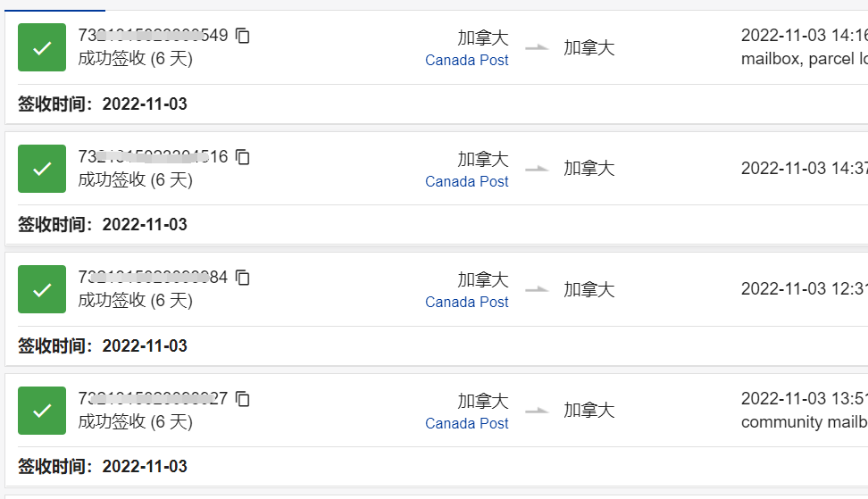
Task: Copy the tracking number ending in 984
Action: coord(243,278)
